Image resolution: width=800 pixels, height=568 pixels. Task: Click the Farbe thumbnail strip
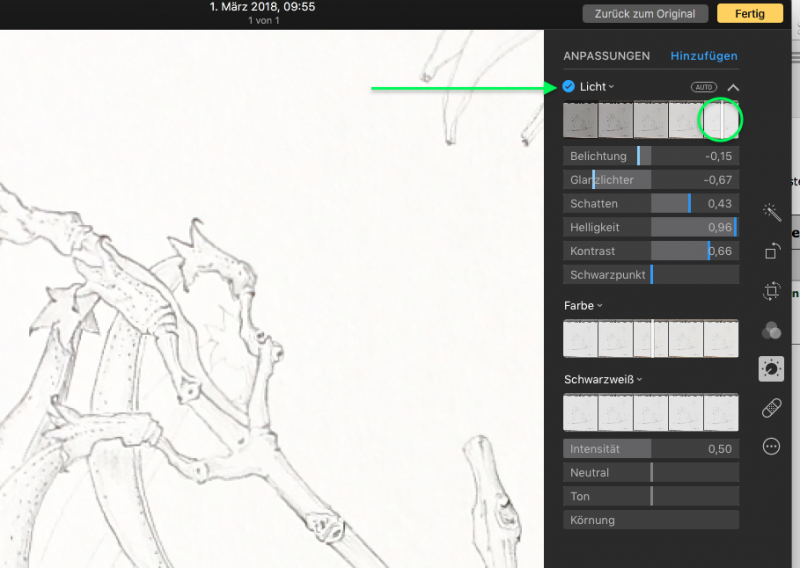click(651, 339)
